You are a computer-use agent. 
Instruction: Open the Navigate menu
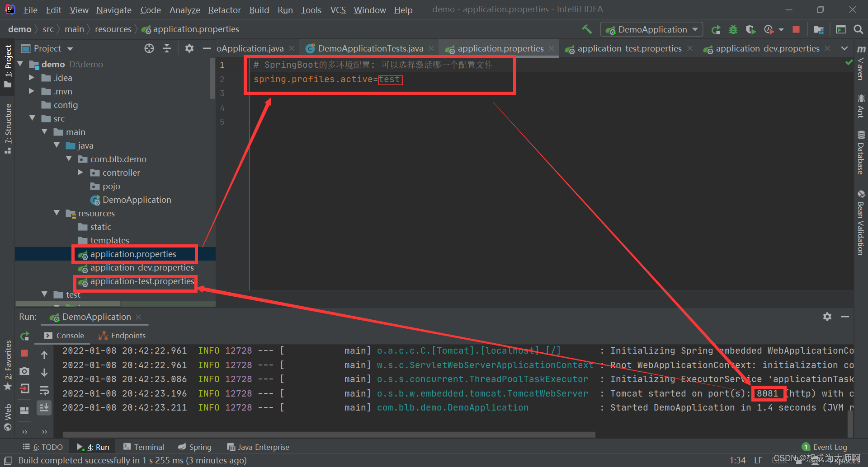(x=113, y=10)
